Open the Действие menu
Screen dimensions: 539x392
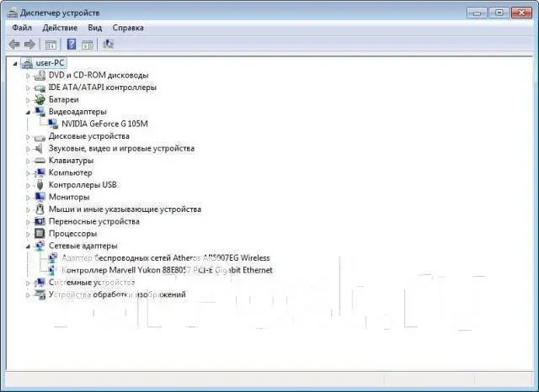coord(60,28)
